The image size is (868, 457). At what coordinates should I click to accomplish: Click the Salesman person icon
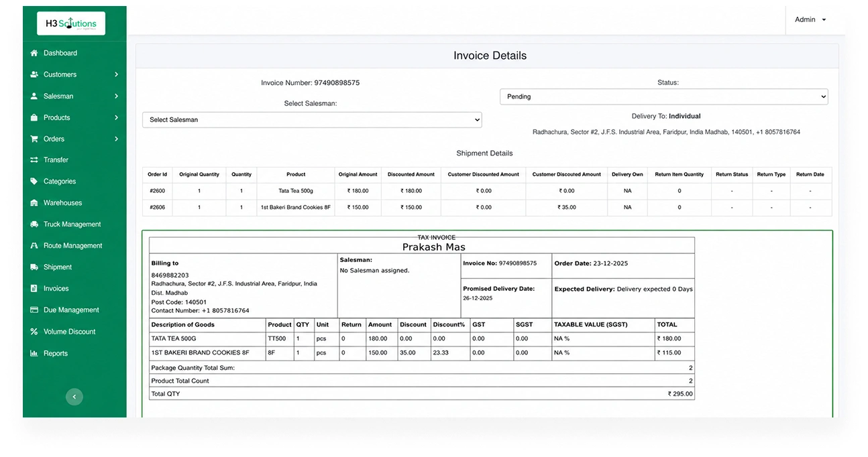pos(34,96)
